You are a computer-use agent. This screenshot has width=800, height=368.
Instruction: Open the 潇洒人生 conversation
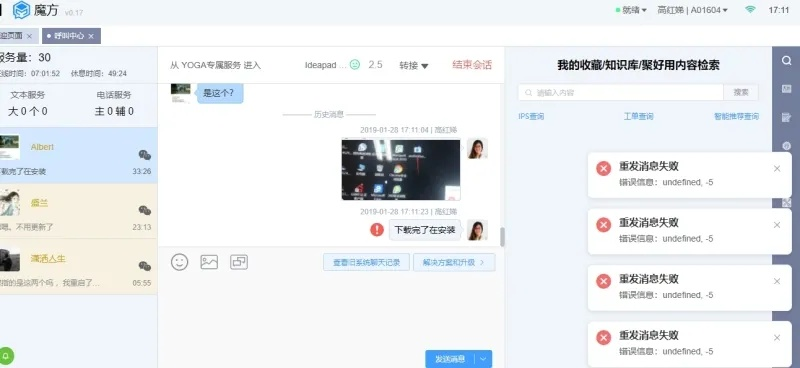point(79,266)
